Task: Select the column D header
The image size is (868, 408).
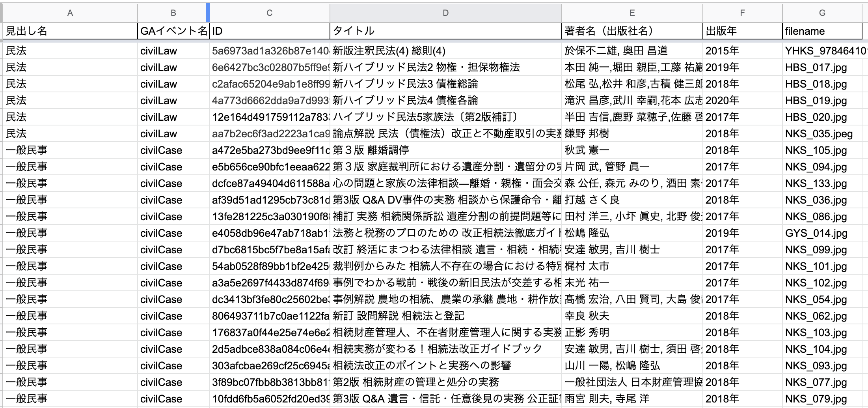Action: click(x=445, y=13)
